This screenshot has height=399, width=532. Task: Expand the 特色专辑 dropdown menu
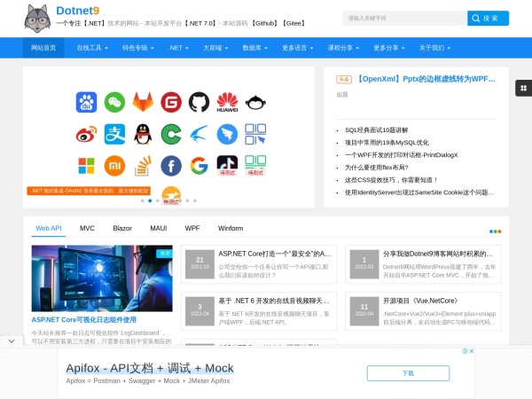click(137, 48)
